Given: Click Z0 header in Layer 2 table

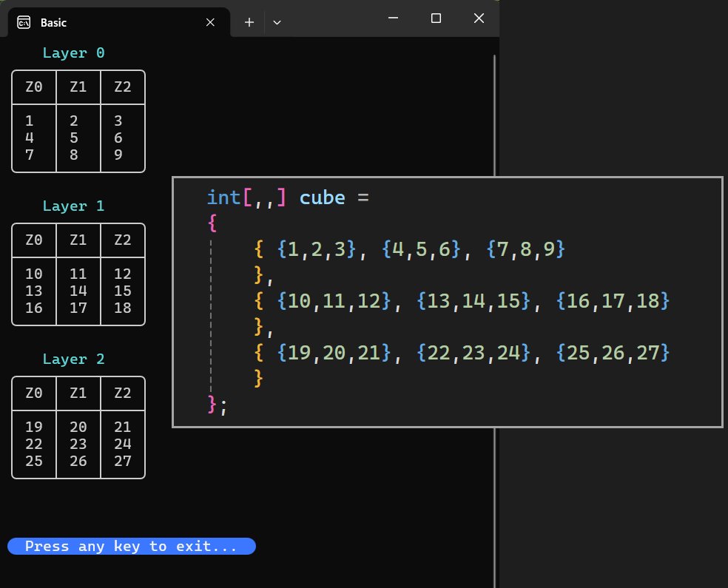Looking at the screenshot, I should click(x=34, y=393).
